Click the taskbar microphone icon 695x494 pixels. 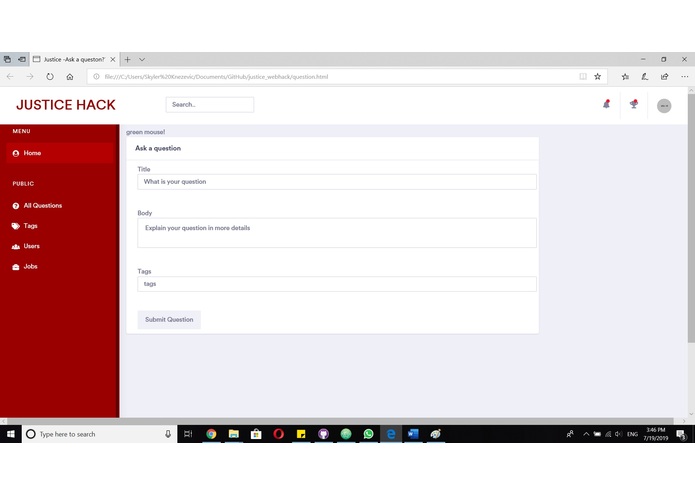point(168,434)
